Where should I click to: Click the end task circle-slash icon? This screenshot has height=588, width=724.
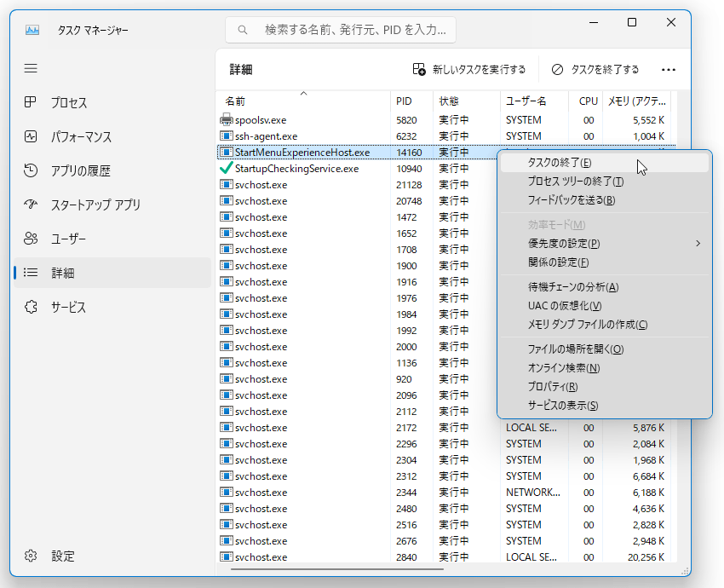[x=557, y=69]
